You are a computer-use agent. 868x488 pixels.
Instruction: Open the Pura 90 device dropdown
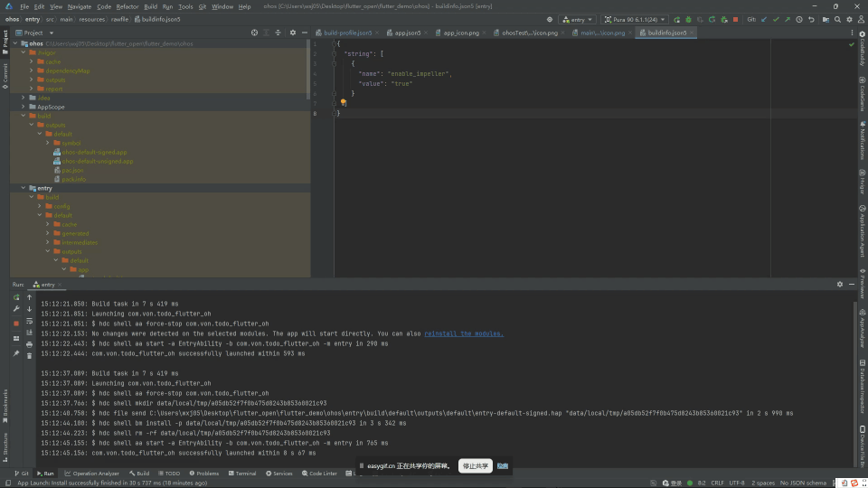tap(635, 19)
